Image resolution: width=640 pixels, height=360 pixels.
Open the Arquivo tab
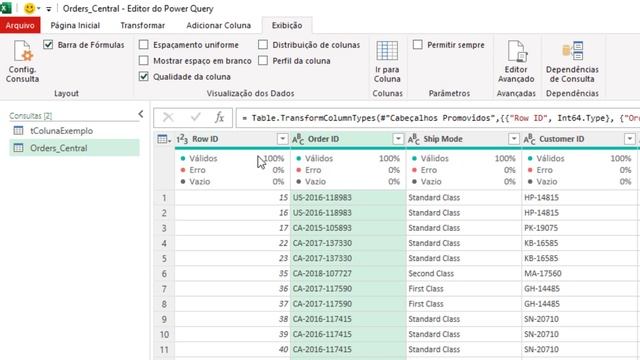(20, 25)
